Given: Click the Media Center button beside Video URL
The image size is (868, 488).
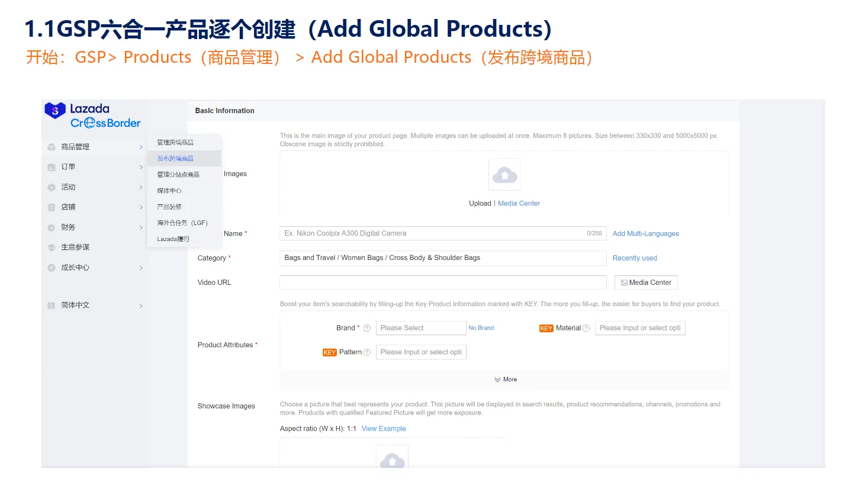Looking at the screenshot, I should point(646,282).
